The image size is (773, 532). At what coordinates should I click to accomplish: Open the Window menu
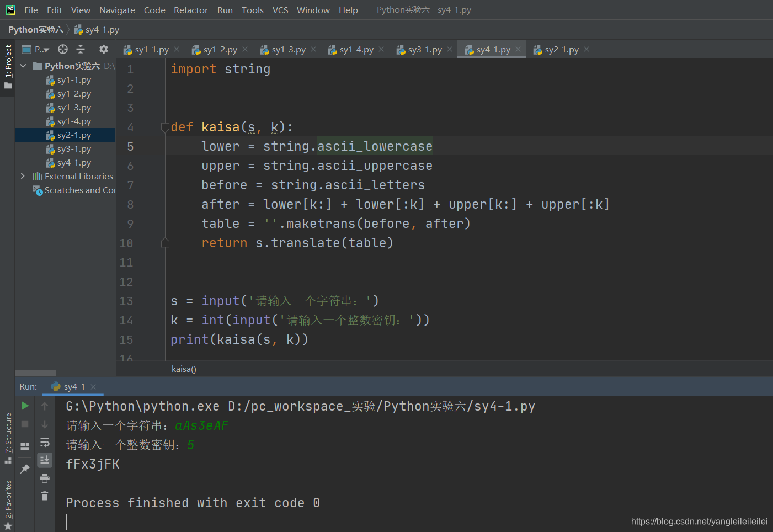coord(313,10)
